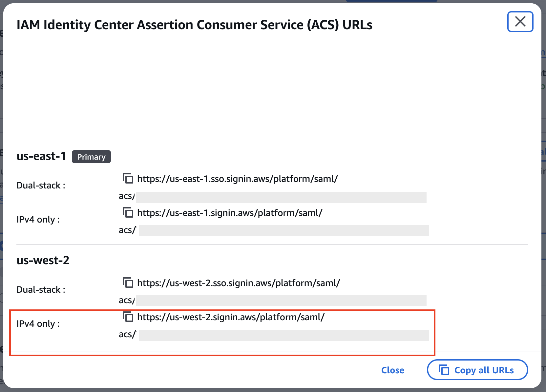Click the dialog title IAM Identity Center ACS URLs

[194, 25]
